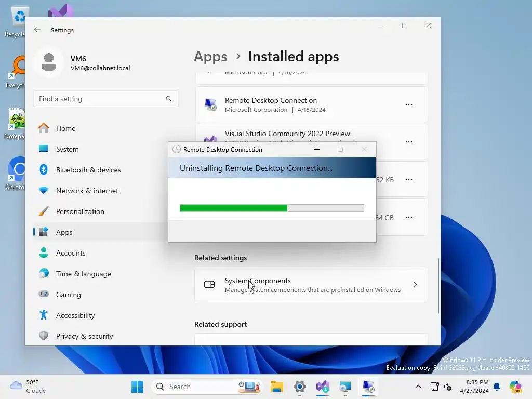The image size is (532, 399).
Task: Open Bluetooth & devices settings
Action: pyautogui.click(x=100, y=170)
